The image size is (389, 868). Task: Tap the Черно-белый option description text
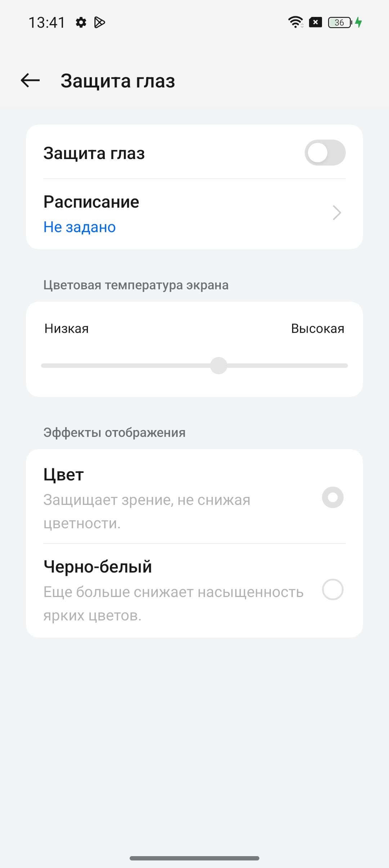[173, 603]
